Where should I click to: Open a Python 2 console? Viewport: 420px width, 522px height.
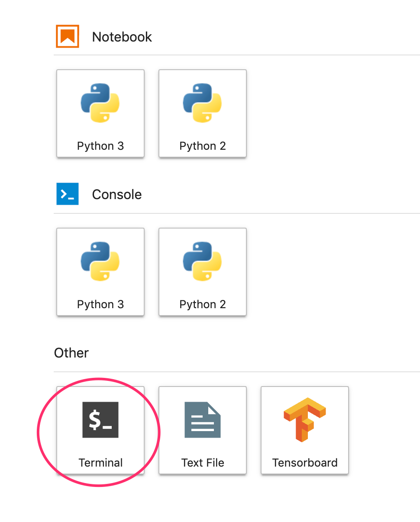tap(202, 272)
